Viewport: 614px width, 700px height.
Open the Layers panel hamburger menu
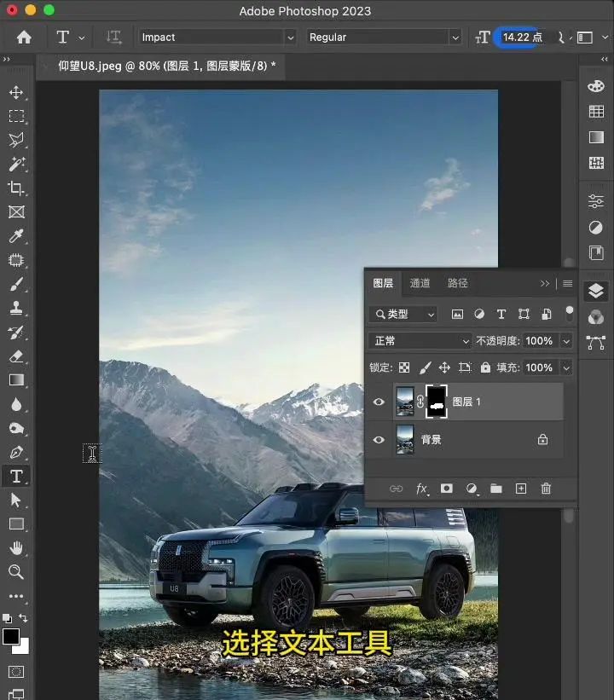coord(568,283)
